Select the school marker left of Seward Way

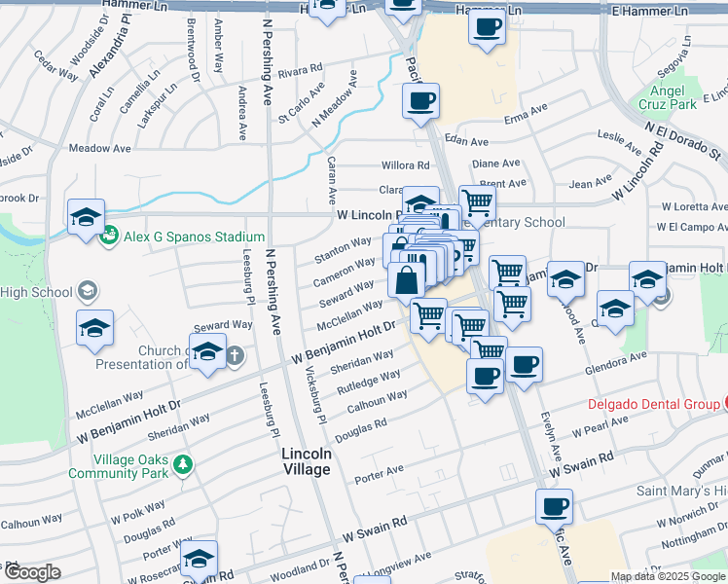[x=94, y=328]
